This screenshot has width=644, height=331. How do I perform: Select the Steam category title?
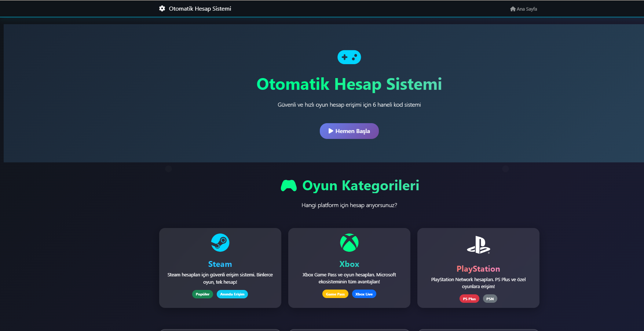coord(220,264)
